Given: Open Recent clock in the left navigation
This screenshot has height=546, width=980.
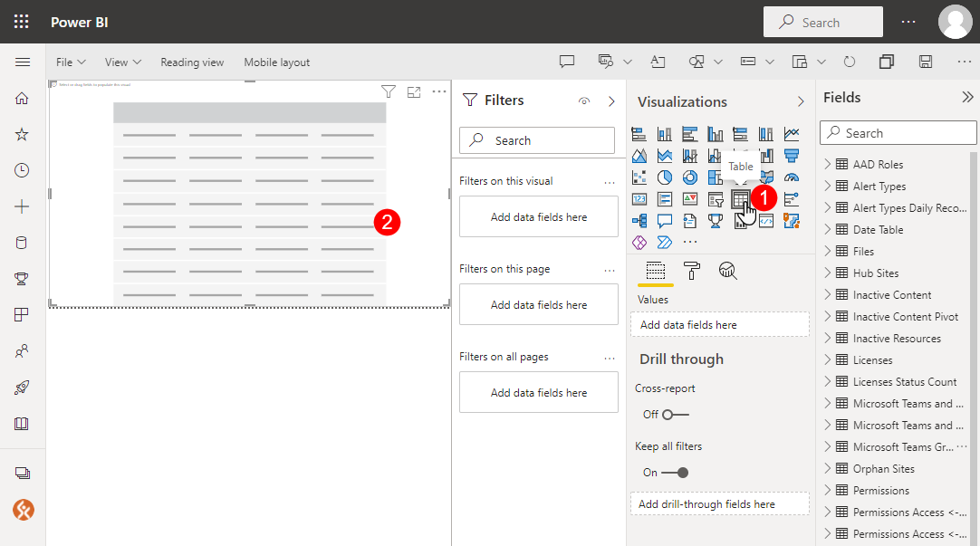Looking at the screenshot, I should coord(22,170).
